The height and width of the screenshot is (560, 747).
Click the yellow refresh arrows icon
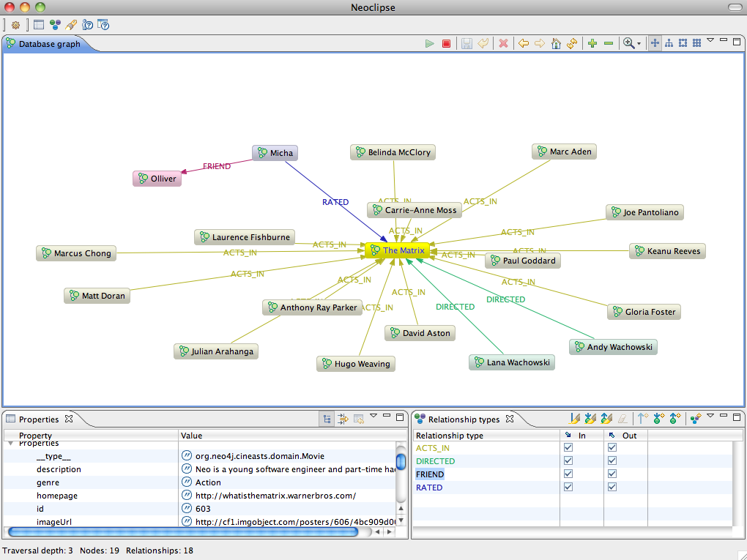[x=572, y=44]
